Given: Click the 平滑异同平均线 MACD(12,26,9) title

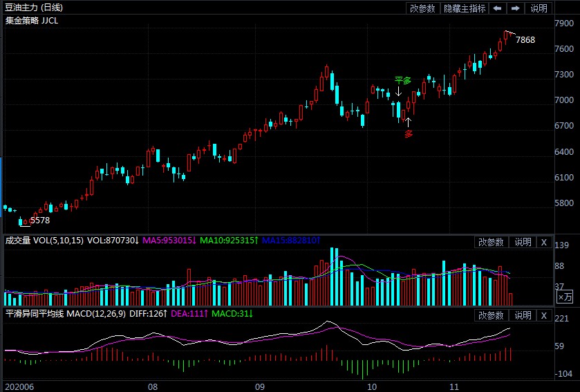Looking at the screenshot, I should [x=66, y=314].
